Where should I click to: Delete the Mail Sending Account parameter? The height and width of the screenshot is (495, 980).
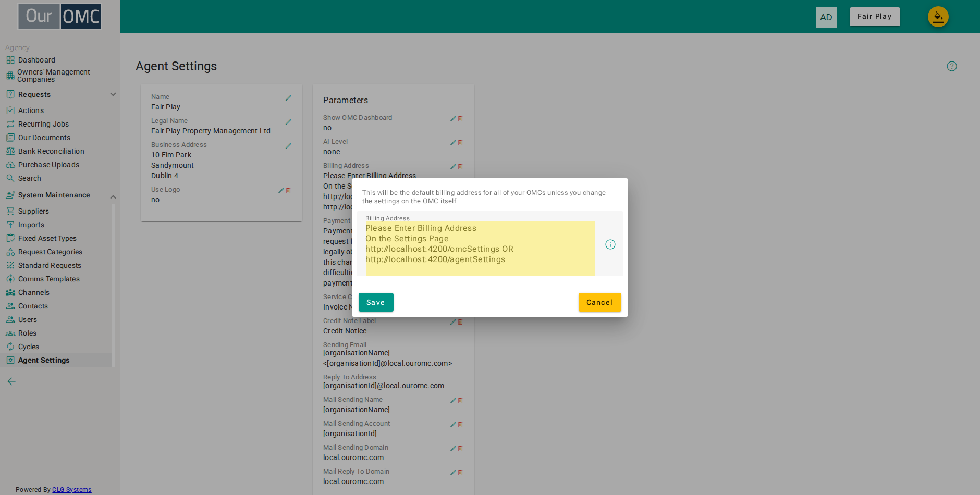pyautogui.click(x=460, y=425)
